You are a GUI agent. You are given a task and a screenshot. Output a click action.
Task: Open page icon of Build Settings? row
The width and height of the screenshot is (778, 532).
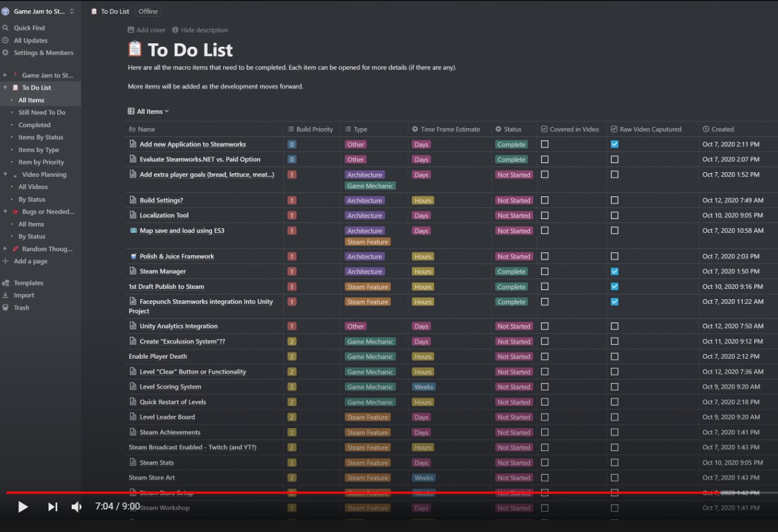pyautogui.click(x=133, y=200)
